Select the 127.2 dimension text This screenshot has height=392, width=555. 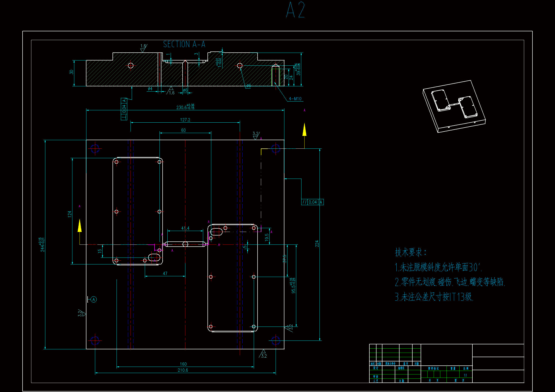pyautogui.click(x=185, y=120)
